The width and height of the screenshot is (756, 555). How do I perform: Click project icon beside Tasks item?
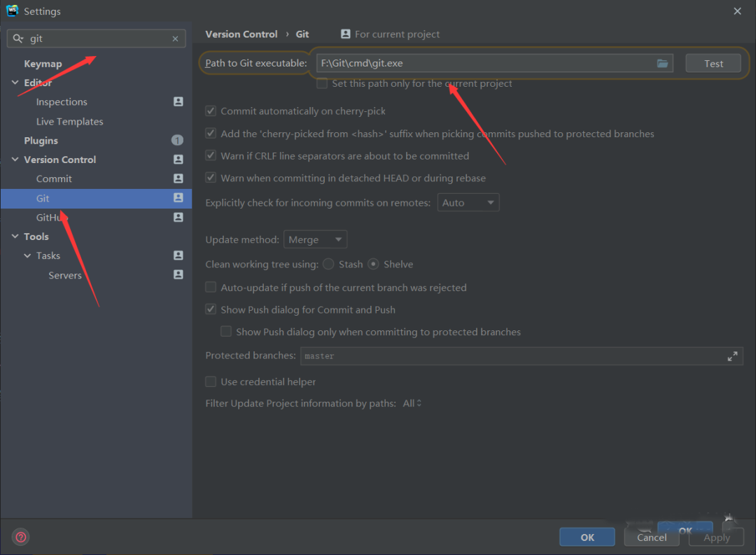(x=178, y=255)
